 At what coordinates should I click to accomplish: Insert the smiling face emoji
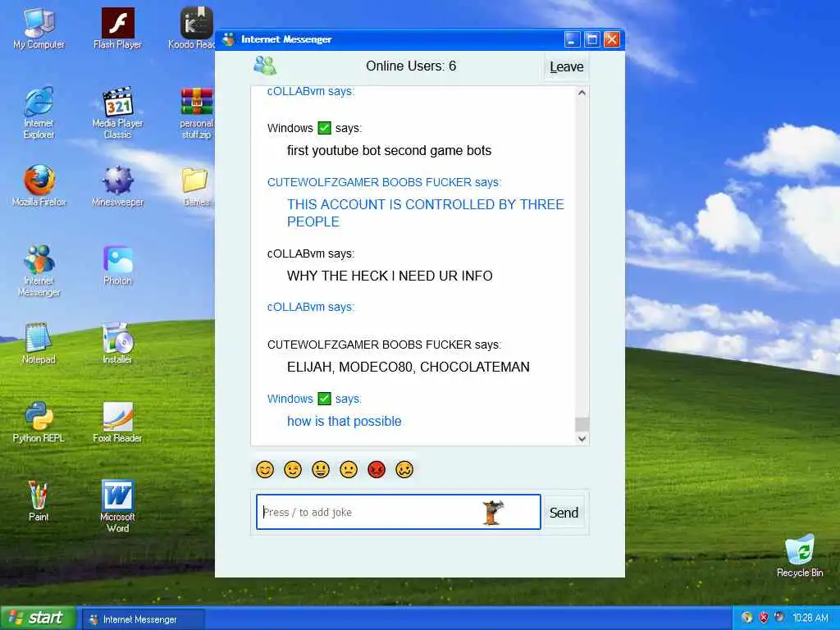point(265,470)
